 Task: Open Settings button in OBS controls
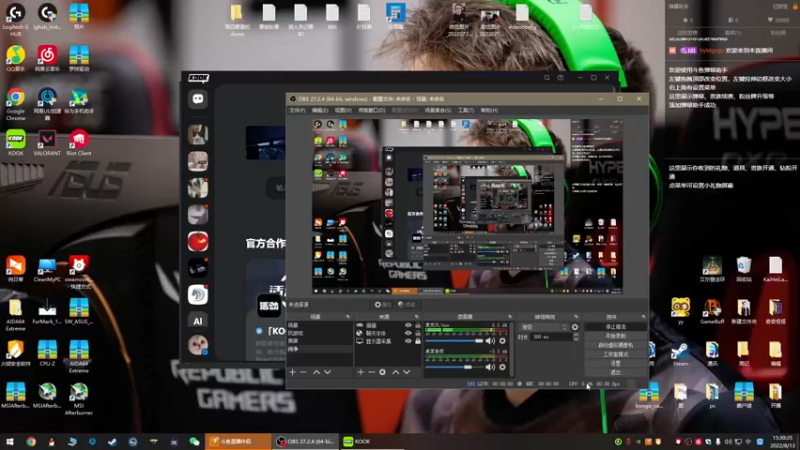coord(616,363)
